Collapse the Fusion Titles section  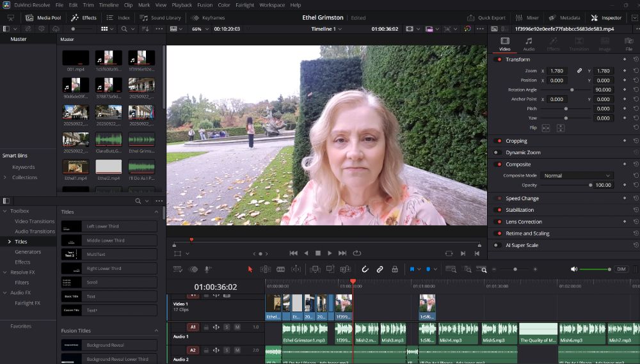[x=156, y=331]
